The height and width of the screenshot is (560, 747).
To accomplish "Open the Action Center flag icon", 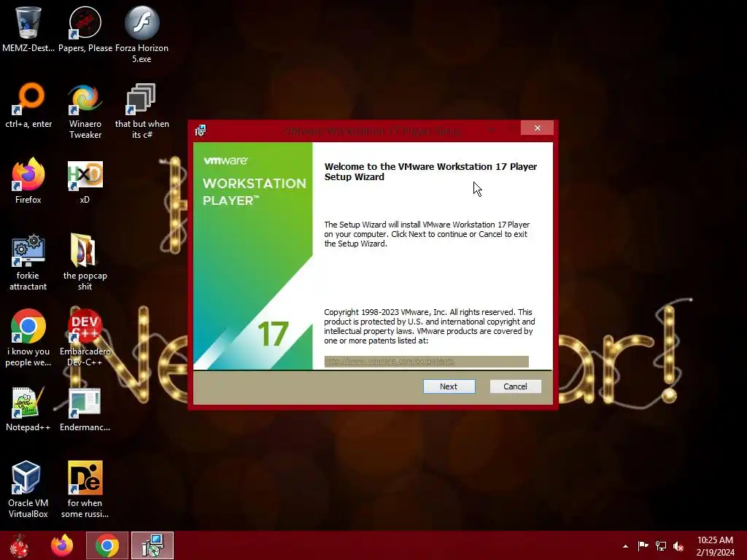I will (x=643, y=545).
